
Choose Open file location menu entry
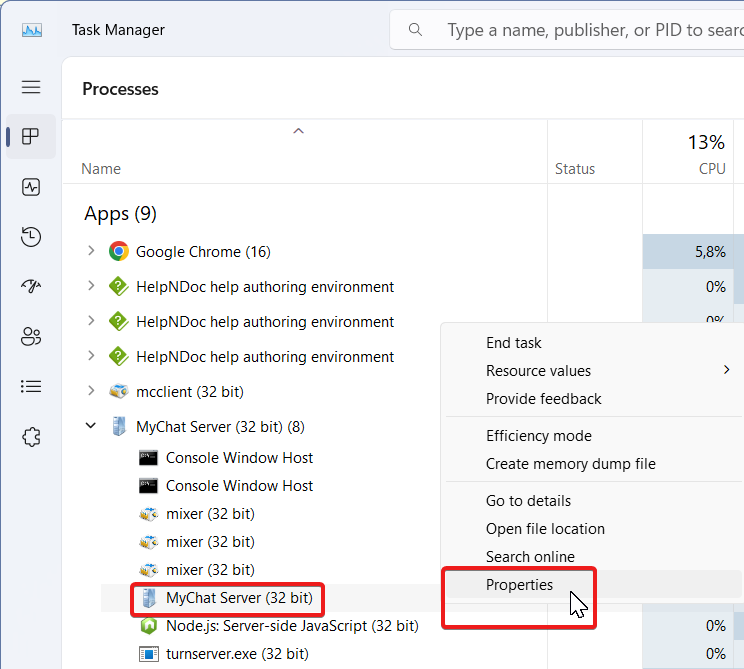point(545,529)
